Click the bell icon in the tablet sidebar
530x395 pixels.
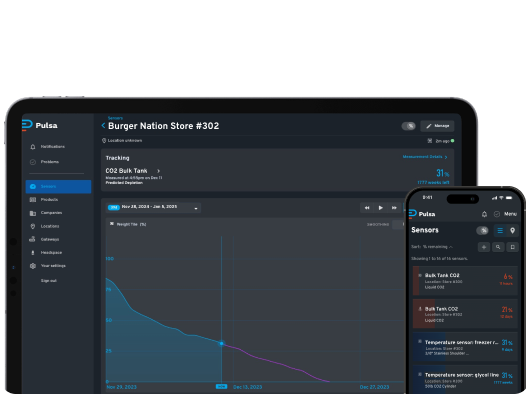tap(33, 147)
